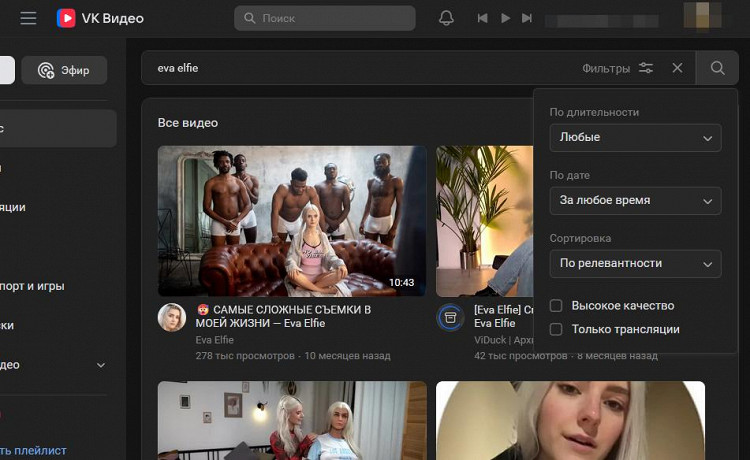
Task: Open the ViDuck channel avatar icon
Action: (x=450, y=317)
